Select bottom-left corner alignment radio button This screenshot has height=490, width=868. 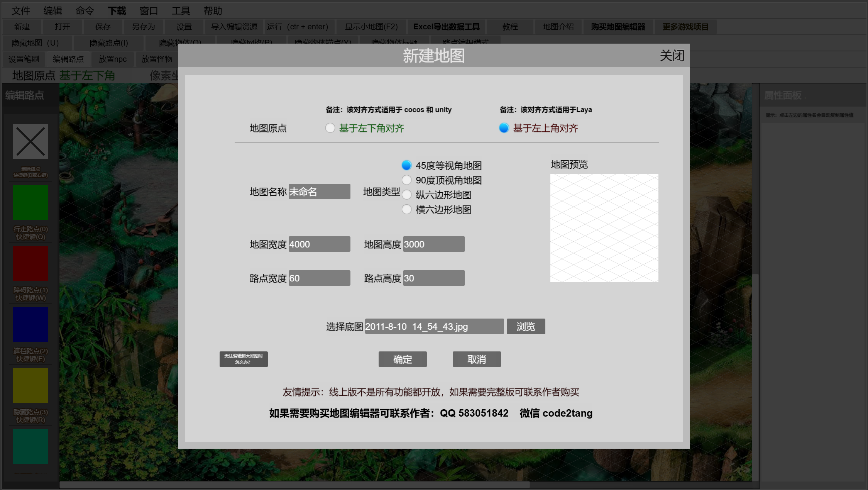pyautogui.click(x=330, y=128)
